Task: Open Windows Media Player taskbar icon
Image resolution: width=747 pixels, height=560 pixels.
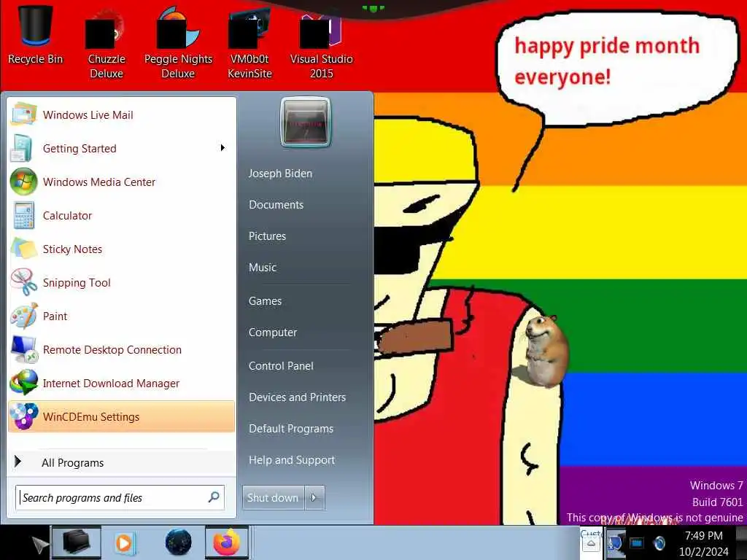Action: 125,542
